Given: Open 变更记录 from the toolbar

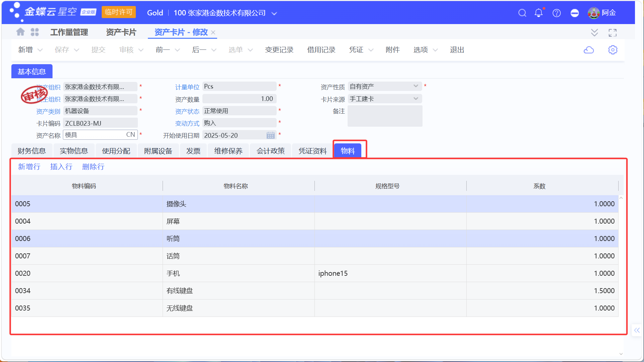Looking at the screenshot, I should tap(279, 50).
